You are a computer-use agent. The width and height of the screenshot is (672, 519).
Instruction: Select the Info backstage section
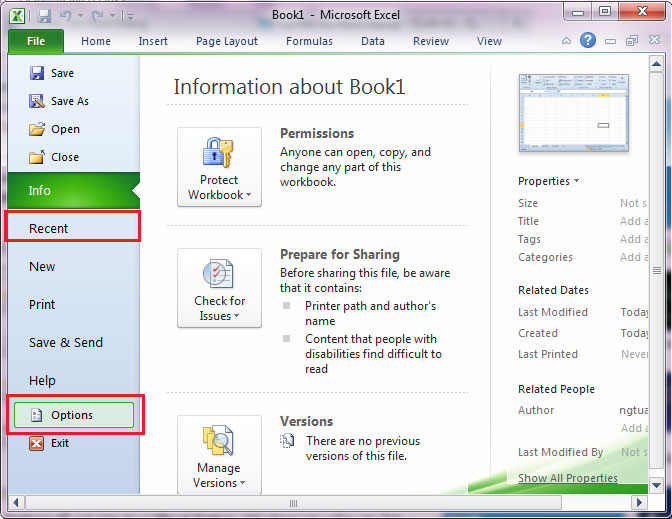[x=73, y=190]
